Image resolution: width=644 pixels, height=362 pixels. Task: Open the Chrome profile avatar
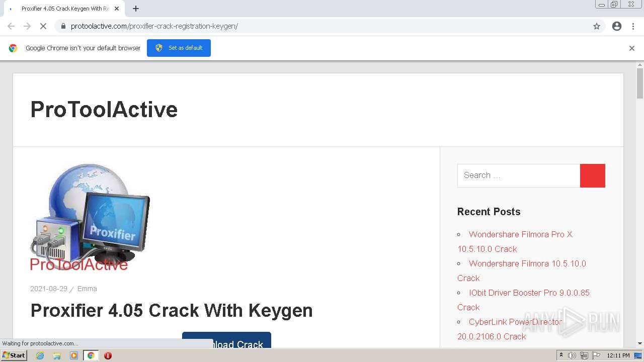tap(617, 26)
